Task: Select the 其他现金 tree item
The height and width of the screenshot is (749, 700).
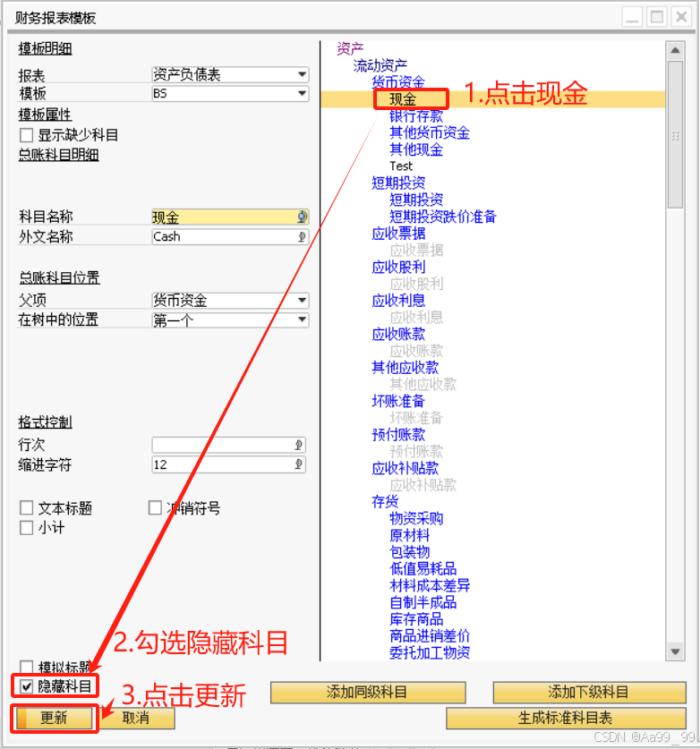Action: tap(416, 149)
